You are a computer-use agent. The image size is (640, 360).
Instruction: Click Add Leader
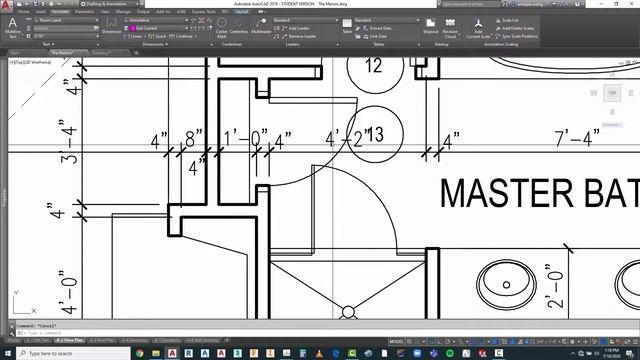[x=296, y=28]
